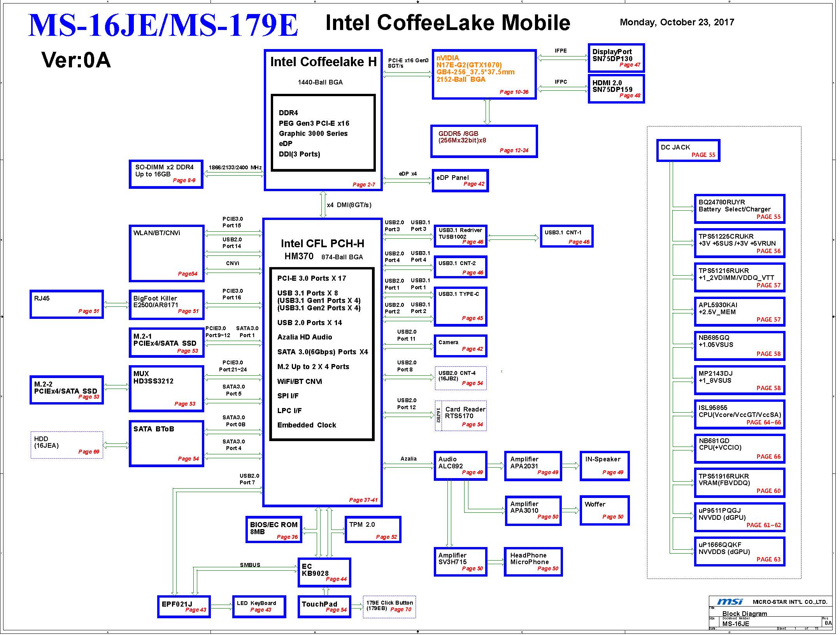
Task: Click the TPS51225CRUKR power block
Action: coord(740,243)
